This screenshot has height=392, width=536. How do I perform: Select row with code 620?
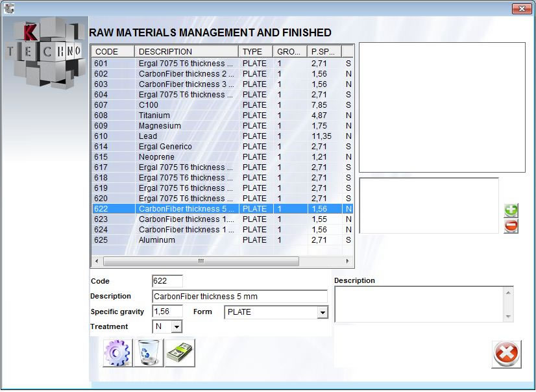[x=223, y=199]
